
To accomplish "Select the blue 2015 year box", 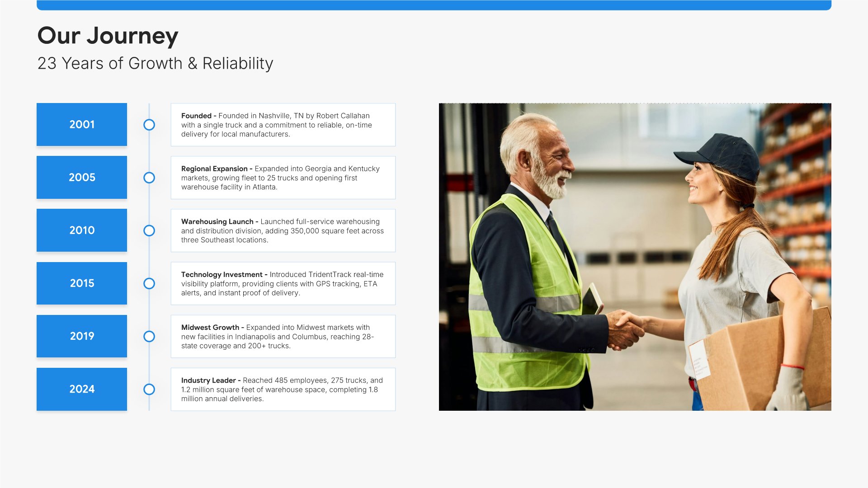I will pos(82,283).
